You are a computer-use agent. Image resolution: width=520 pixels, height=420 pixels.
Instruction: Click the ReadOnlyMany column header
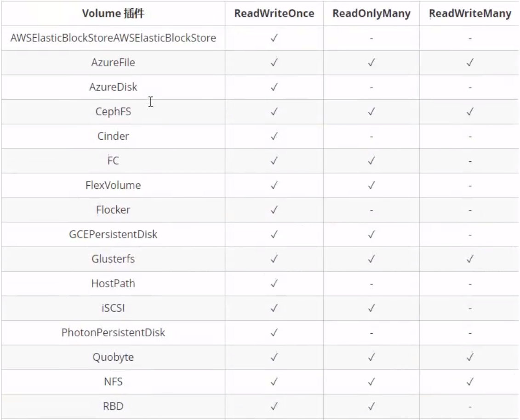point(371,13)
